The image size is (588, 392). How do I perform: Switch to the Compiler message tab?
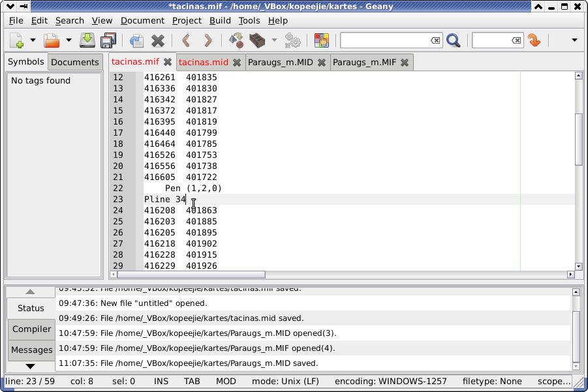click(31, 329)
